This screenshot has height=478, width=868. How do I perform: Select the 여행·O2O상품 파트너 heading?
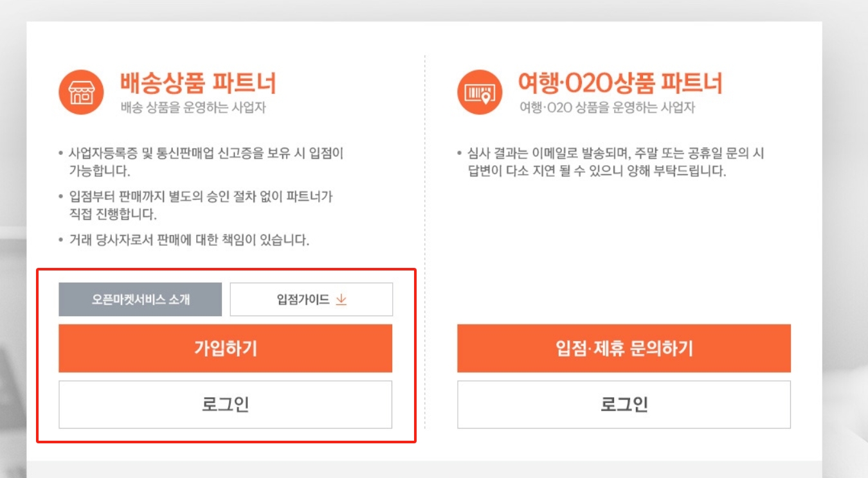pos(620,84)
